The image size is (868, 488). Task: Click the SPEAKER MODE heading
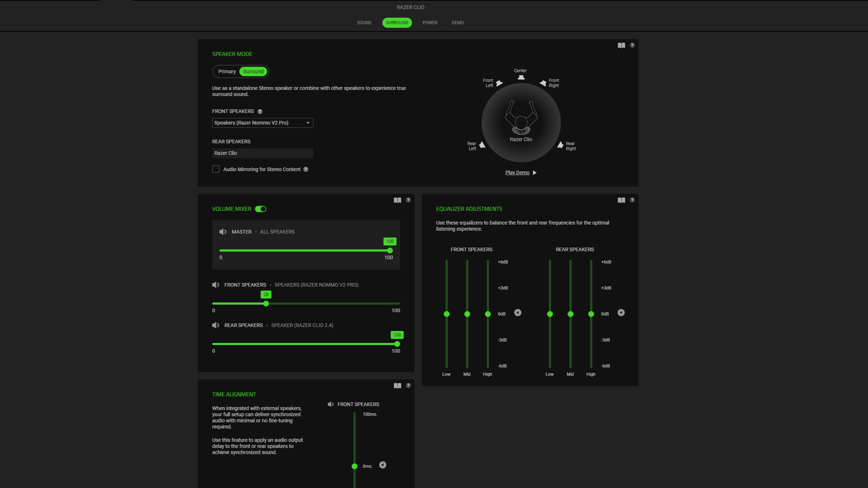[x=232, y=54]
